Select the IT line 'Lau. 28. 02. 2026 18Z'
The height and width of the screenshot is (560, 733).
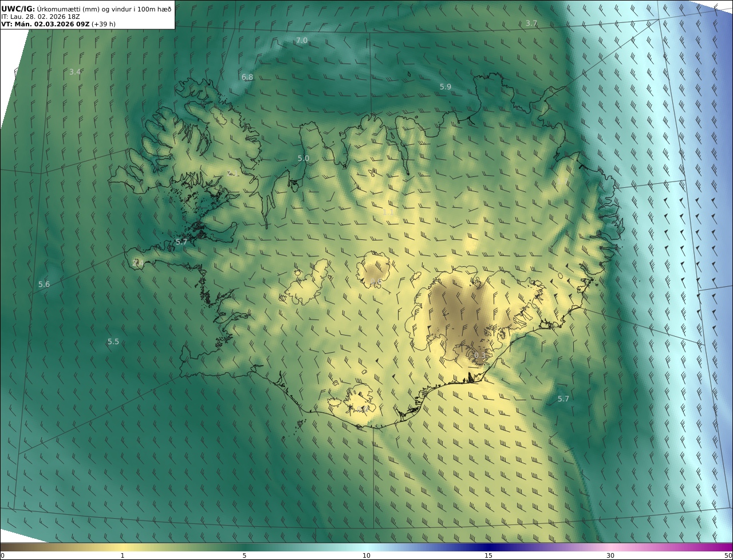click(45, 17)
